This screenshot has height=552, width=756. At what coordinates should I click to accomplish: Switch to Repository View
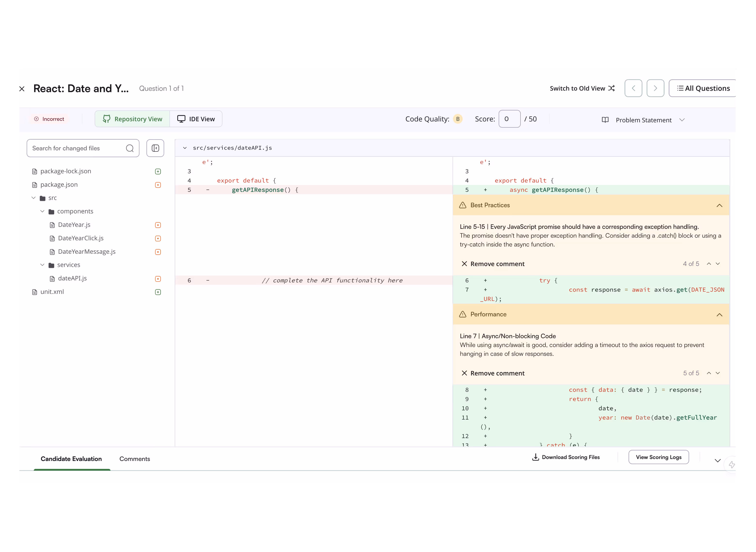[132, 119]
